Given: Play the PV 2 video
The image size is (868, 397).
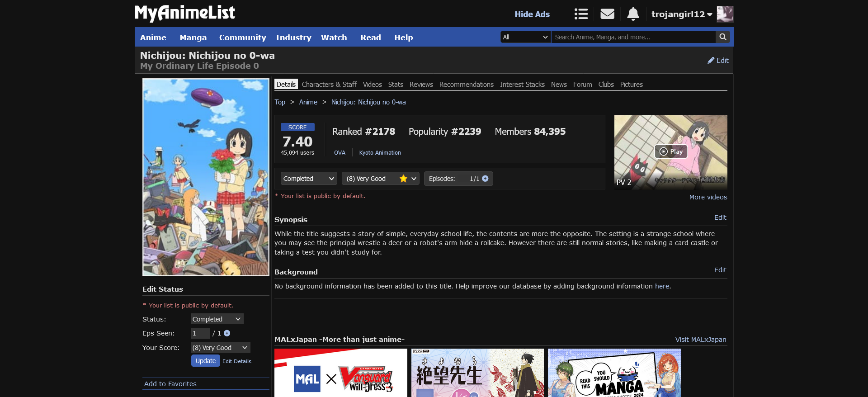Looking at the screenshot, I should point(671,151).
